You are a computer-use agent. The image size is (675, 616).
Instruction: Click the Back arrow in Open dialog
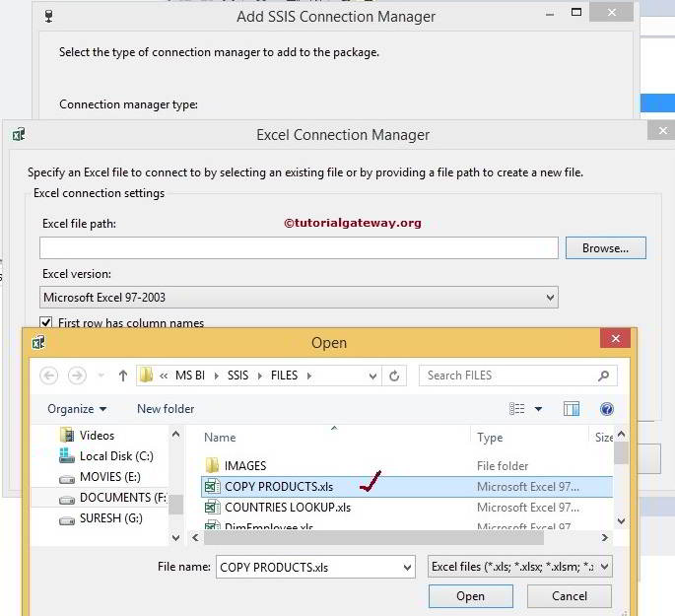click(48, 376)
